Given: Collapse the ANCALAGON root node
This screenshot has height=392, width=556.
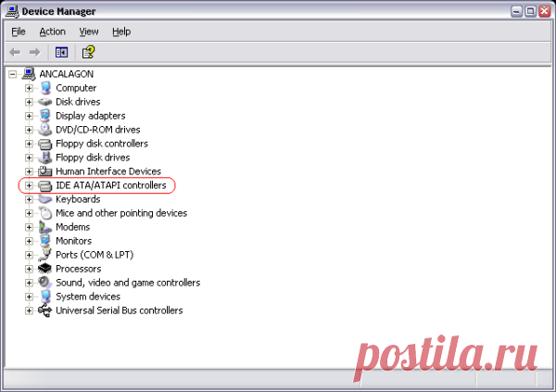Looking at the screenshot, I should [x=13, y=74].
